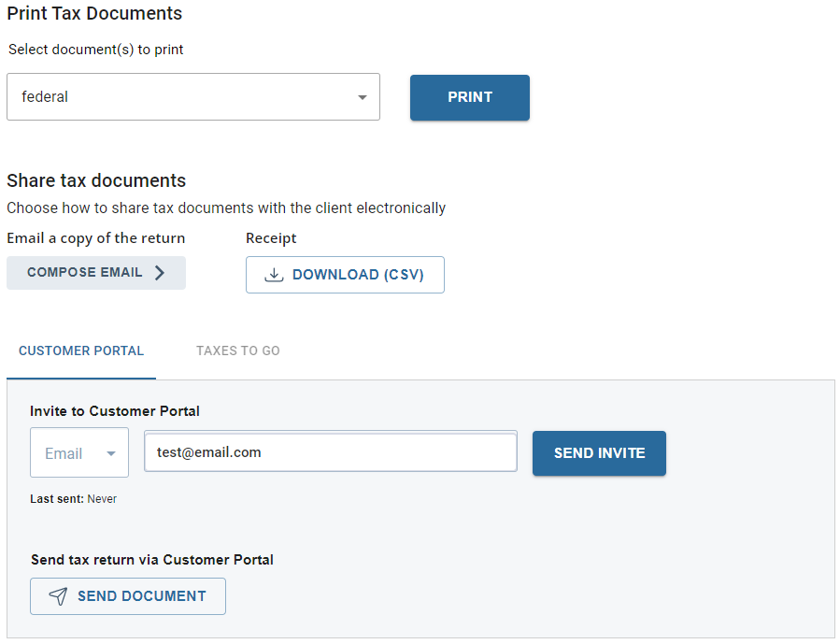Click the PRINT button

[x=470, y=97]
